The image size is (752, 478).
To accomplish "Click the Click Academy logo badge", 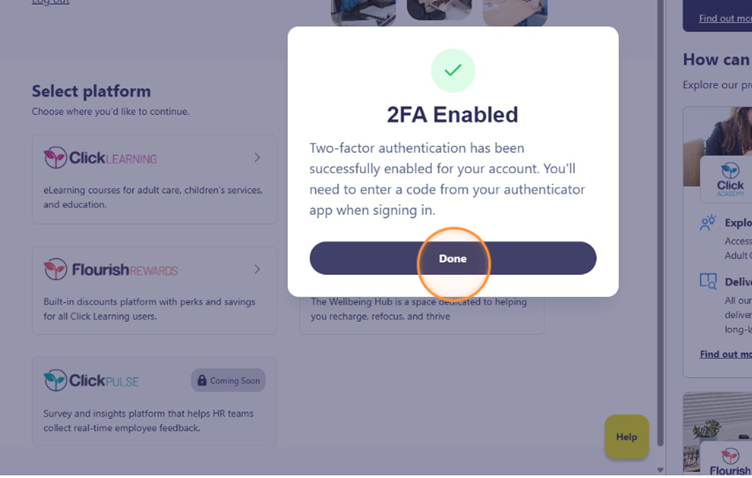I will pos(730,179).
